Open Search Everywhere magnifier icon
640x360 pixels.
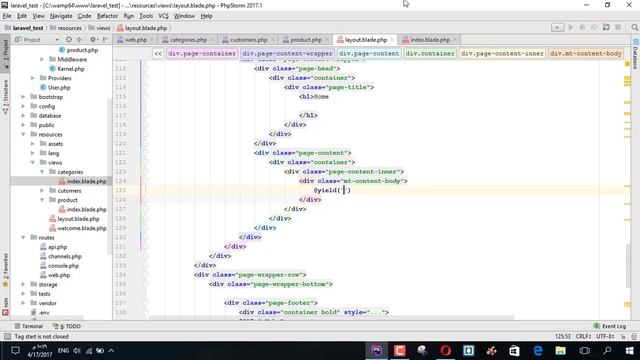[x=634, y=27]
